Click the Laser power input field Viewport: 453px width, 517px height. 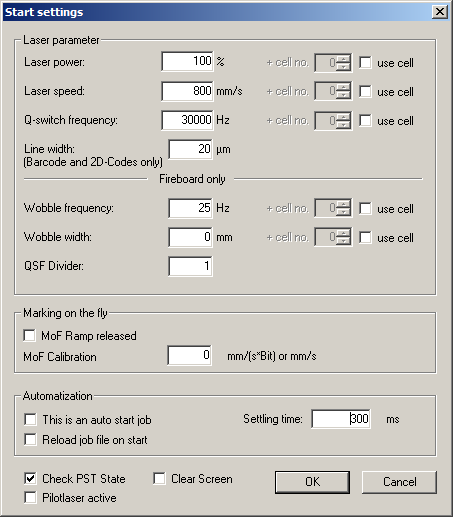tap(187, 61)
